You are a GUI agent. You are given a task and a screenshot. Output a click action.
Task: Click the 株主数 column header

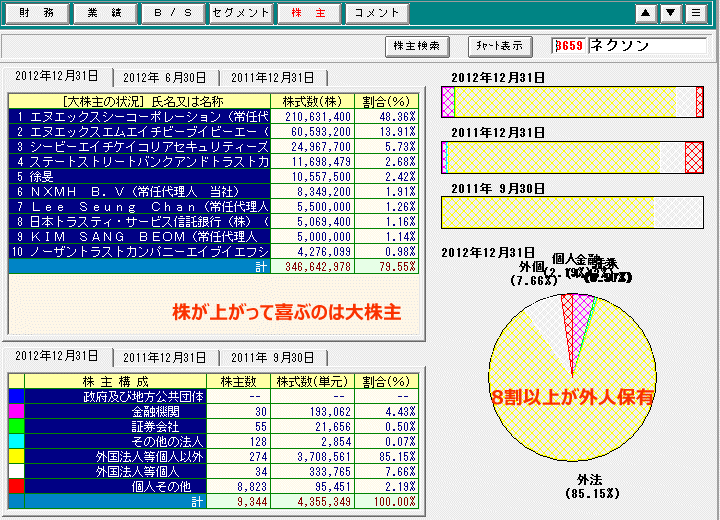[239, 382]
